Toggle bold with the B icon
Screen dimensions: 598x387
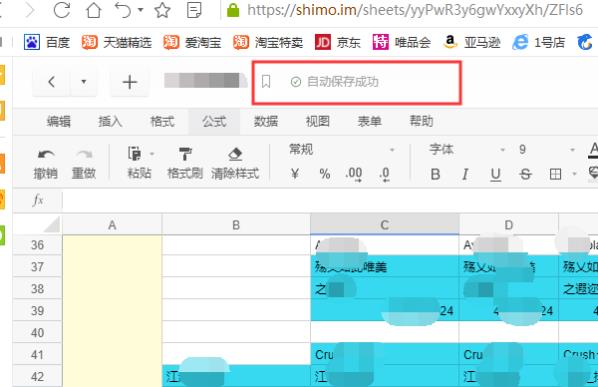point(435,175)
